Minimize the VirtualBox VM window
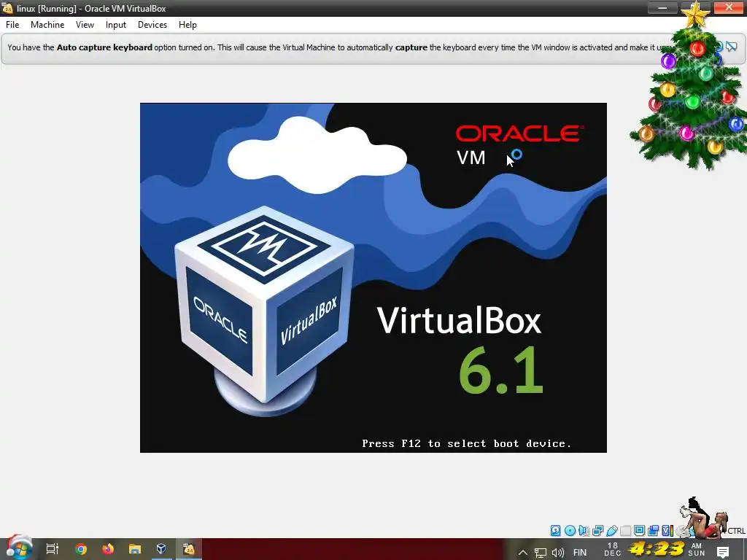This screenshot has width=747, height=560. [662, 7]
